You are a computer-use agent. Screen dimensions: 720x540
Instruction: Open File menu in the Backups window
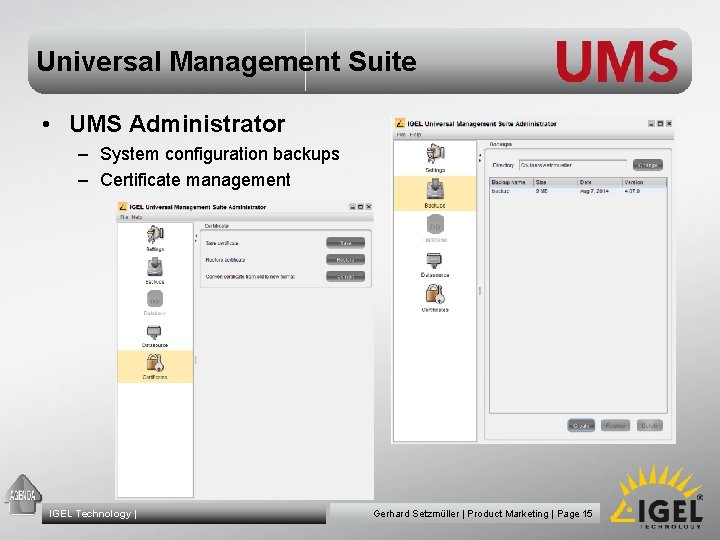[x=401, y=135]
